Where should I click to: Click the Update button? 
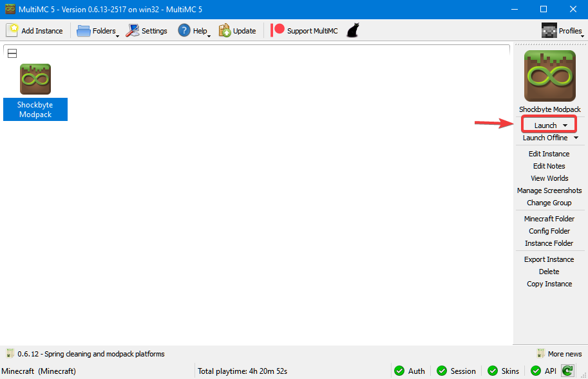point(238,31)
